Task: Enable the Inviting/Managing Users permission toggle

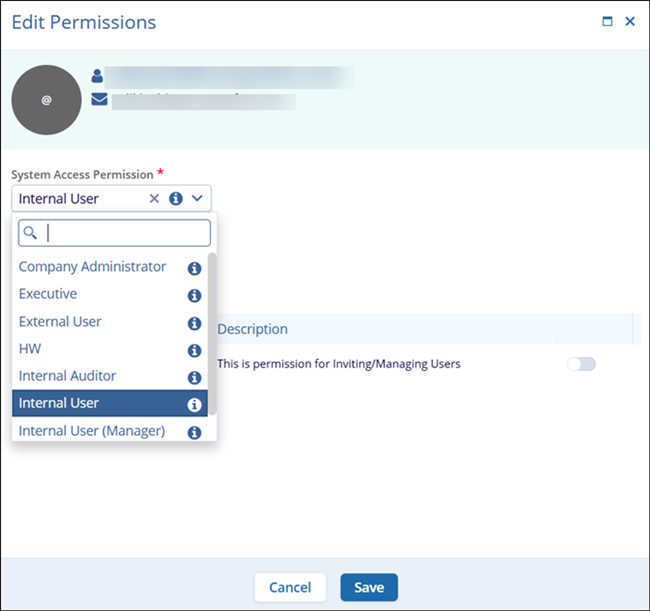Action: pyautogui.click(x=581, y=364)
